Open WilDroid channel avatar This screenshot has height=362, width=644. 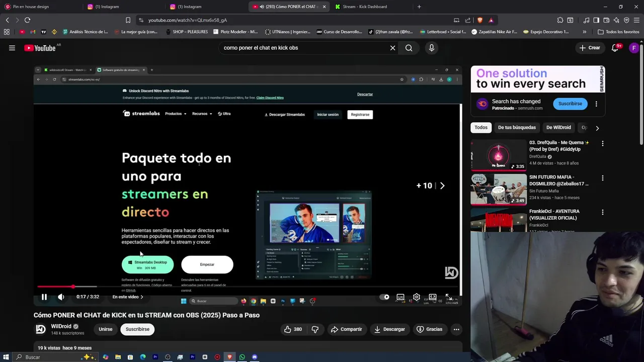[41, 329]
